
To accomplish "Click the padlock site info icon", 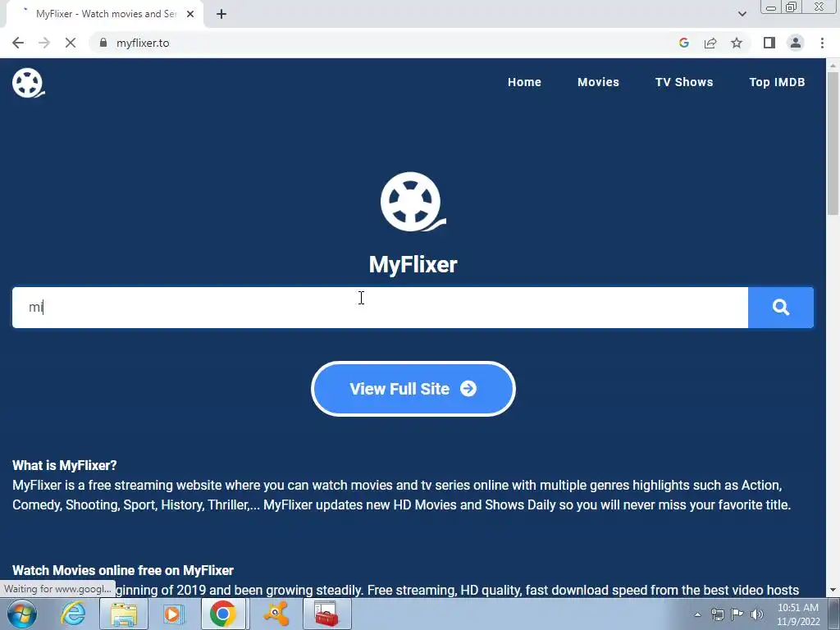I will (x=103, y=43).
